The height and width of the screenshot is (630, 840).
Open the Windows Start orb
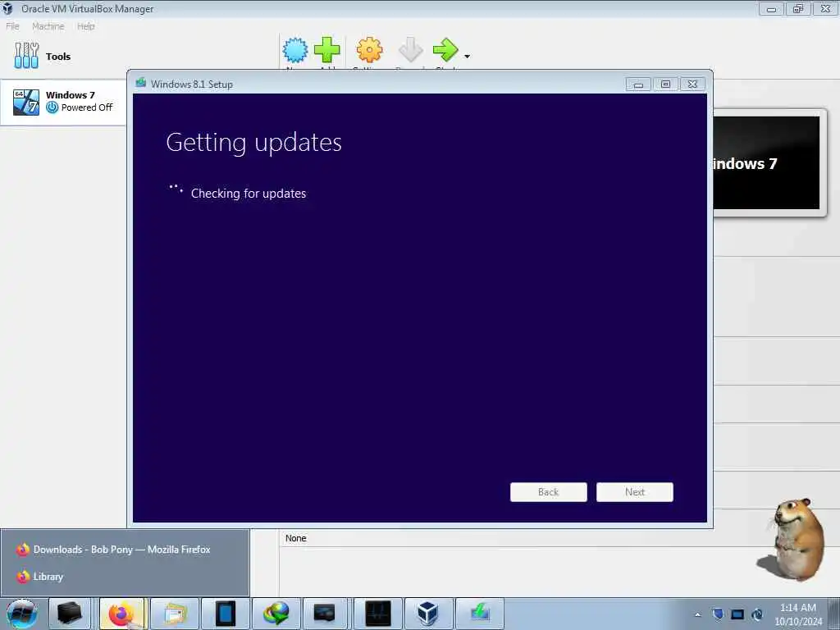(x=22, y=614)
